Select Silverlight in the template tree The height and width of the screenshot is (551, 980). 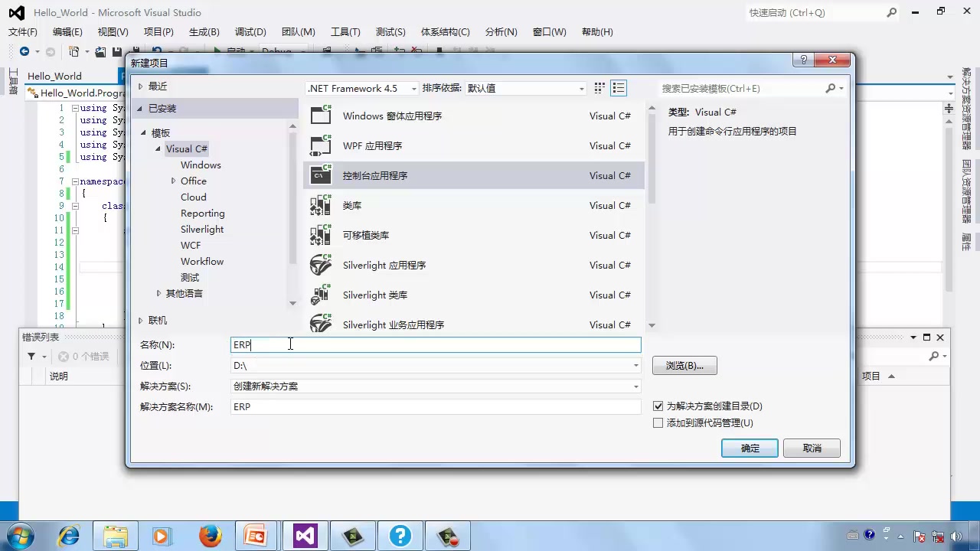click(x=202, y=230)
